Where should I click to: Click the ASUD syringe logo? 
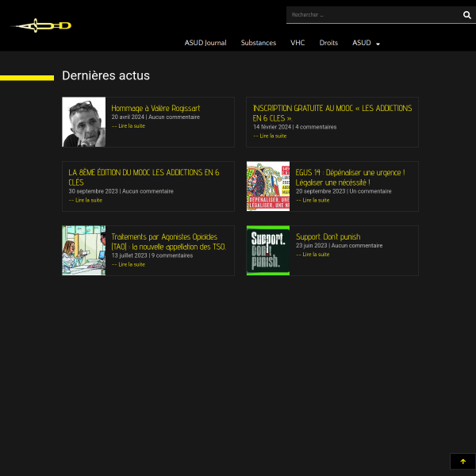coord(41,26)
